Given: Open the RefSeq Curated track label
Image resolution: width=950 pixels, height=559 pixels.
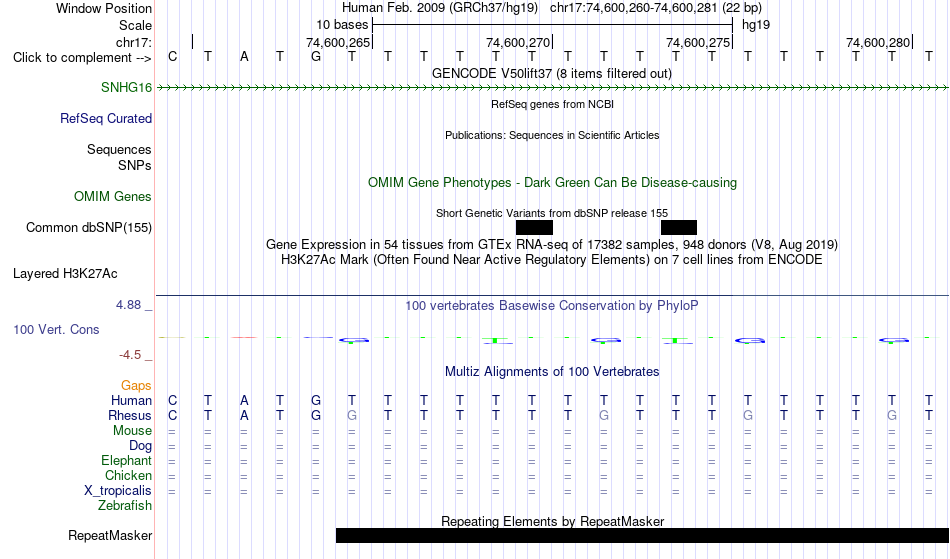Looking at the screenshot, I should 105,118.
